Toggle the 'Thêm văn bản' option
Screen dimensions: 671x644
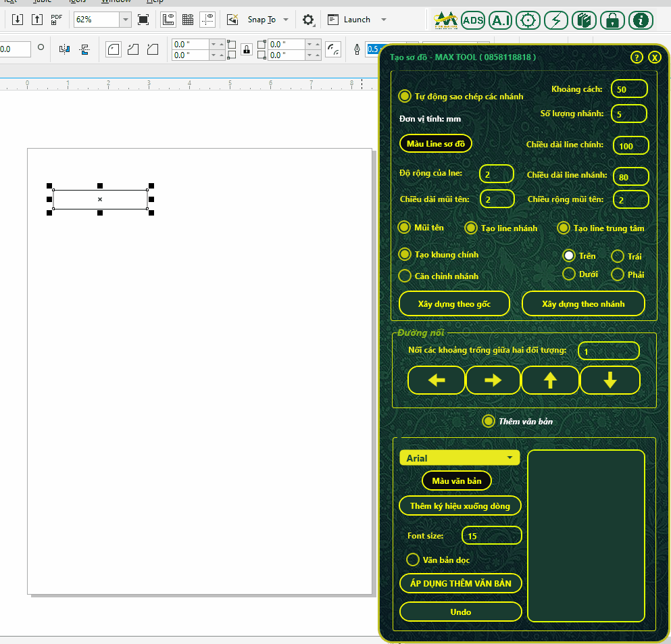pos(489,421)
